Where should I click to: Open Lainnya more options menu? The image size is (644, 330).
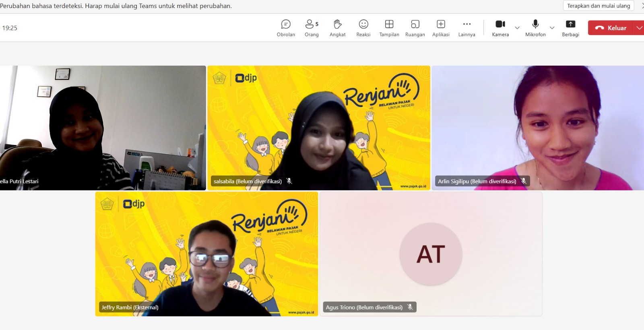pyautogui.click(x=466, y=28)
